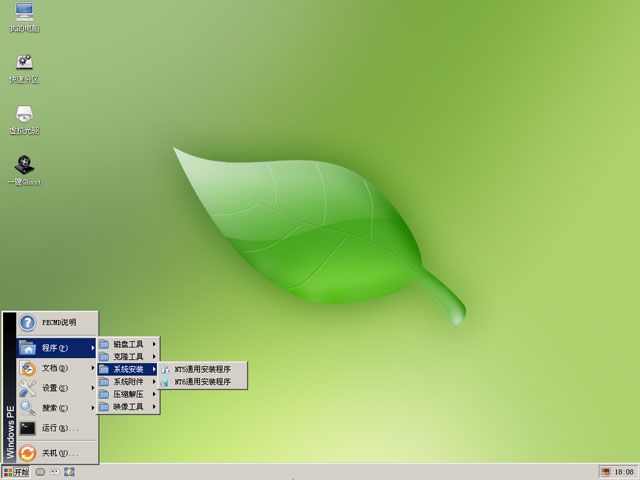Click the 压缩解压 folder icon
The height and width of the screenshot is (480, 640).
pyautogui.click(x=104, y=394)
